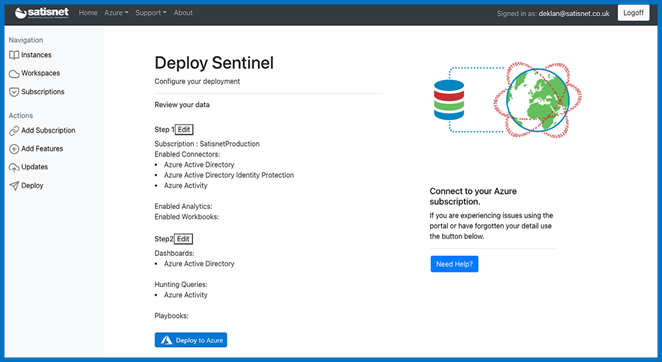Viewport: 662px width, 362px height.
Task: Click the Deploy Sentinel heading
Action: tap(214, 63)
